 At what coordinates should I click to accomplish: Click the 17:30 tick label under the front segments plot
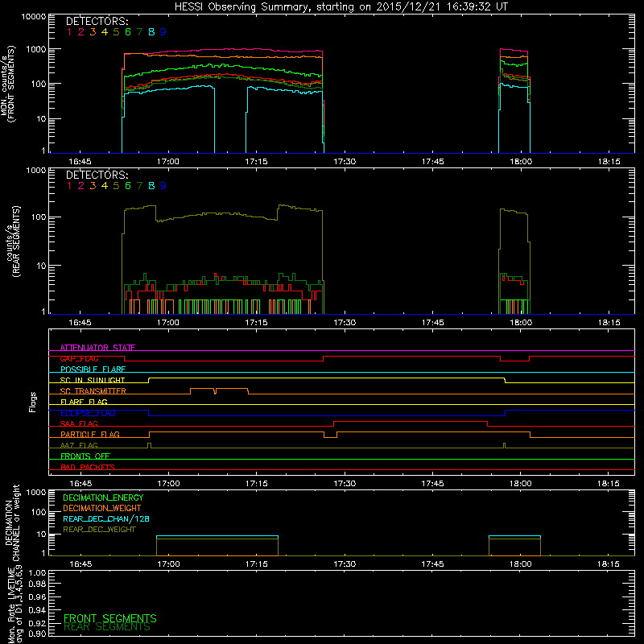click(345, 162)
